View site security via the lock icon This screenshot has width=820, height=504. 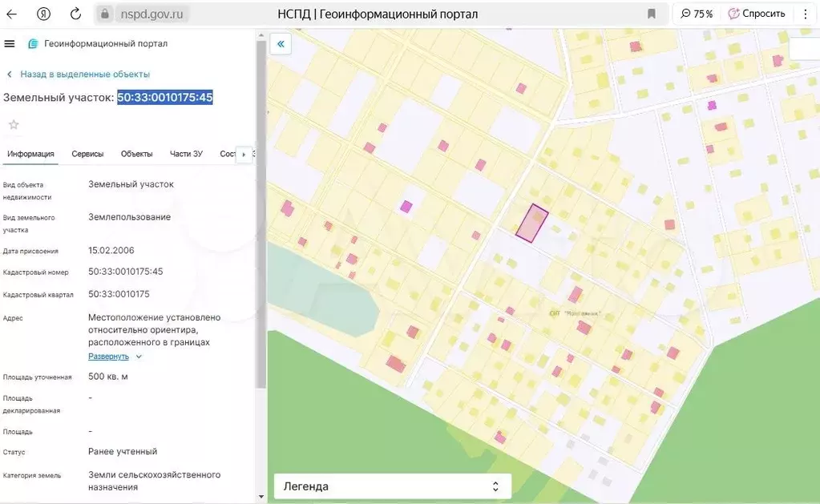pyautogui.click(x=104, y=14)
